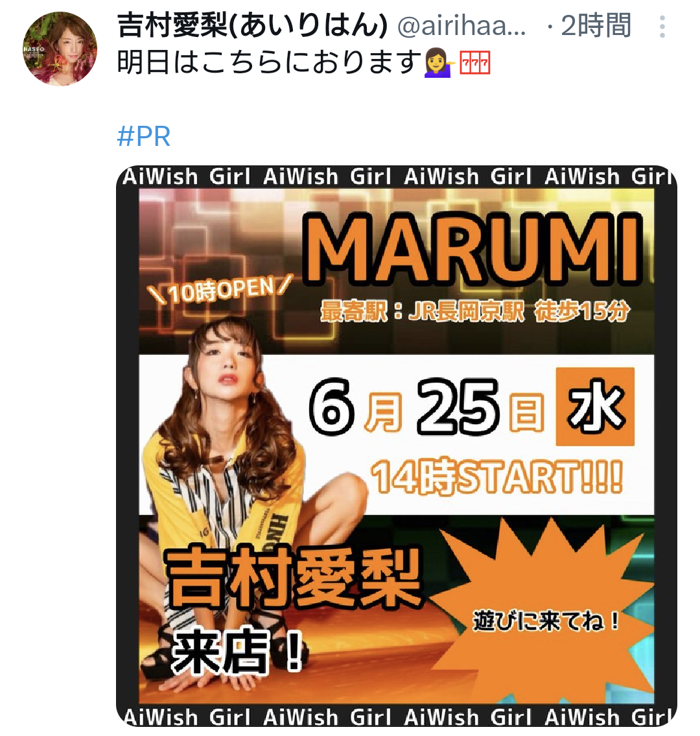Open 吉村愛梨's round profile avatar

coord(60,49)
